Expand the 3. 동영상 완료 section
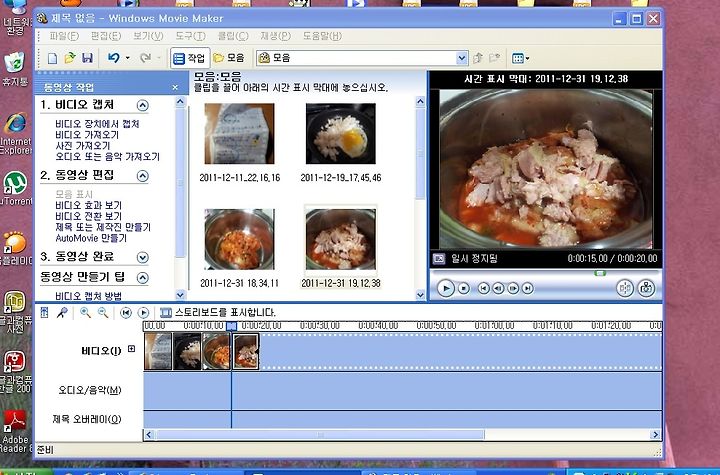The image size is (720, 475). click(x=143, y=257)
